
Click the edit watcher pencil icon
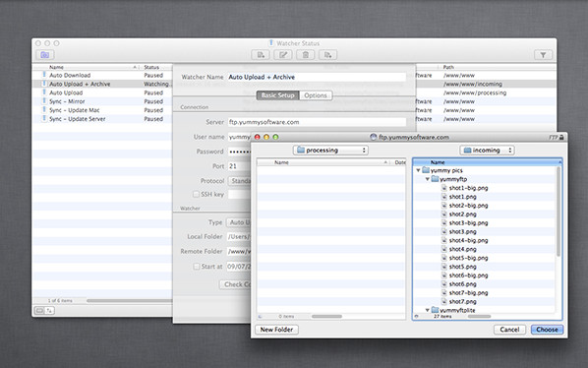click(283, 55)
